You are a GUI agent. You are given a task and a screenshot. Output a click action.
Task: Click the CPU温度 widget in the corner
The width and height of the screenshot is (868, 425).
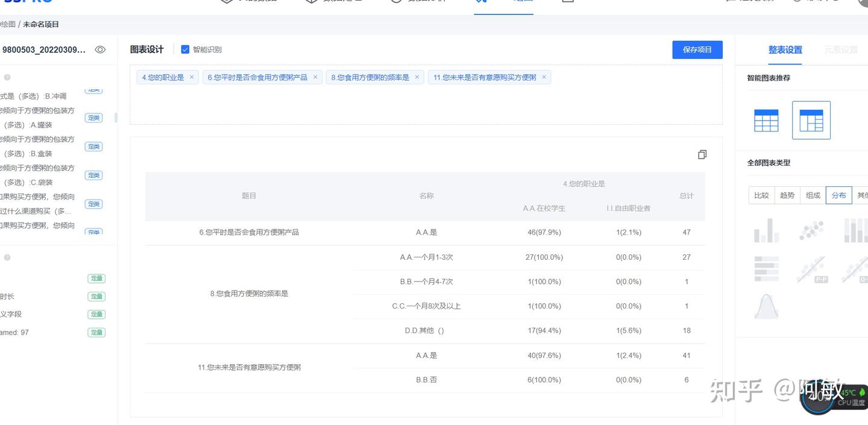pyautogui.click(x=835, y=398)
